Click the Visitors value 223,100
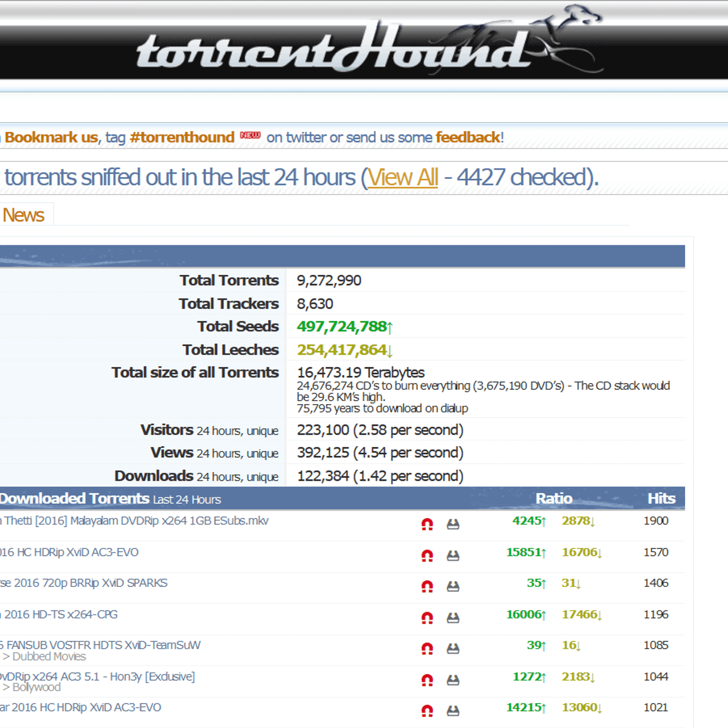The image size is (728, 728). pyautogui.click(x=380, y=430)
